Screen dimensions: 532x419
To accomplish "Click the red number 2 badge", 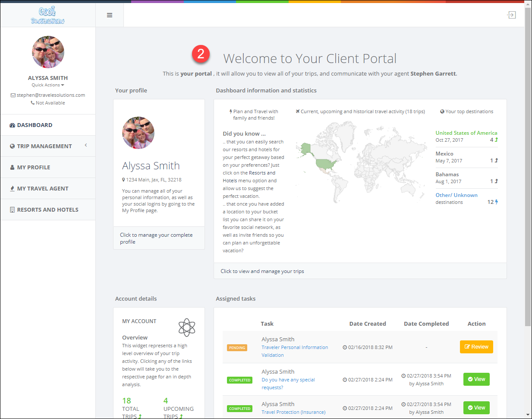I will click(201, 54).
